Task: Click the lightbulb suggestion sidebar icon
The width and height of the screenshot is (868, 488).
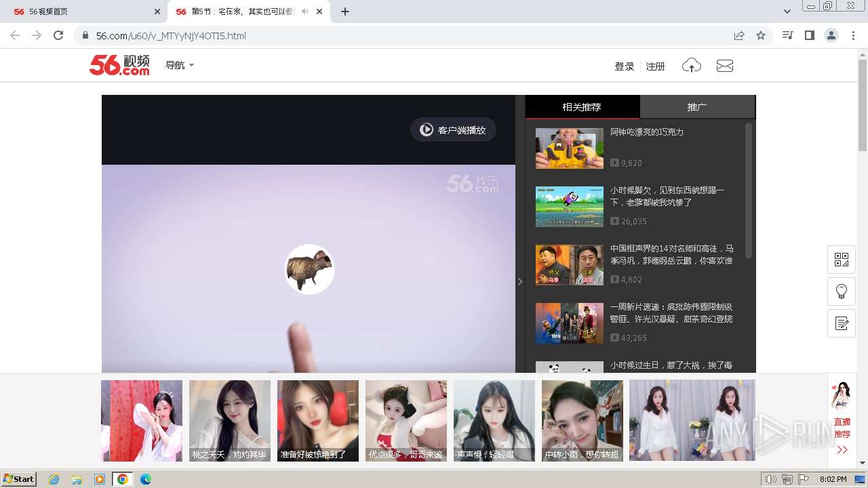Action: [x=842, y=291]
